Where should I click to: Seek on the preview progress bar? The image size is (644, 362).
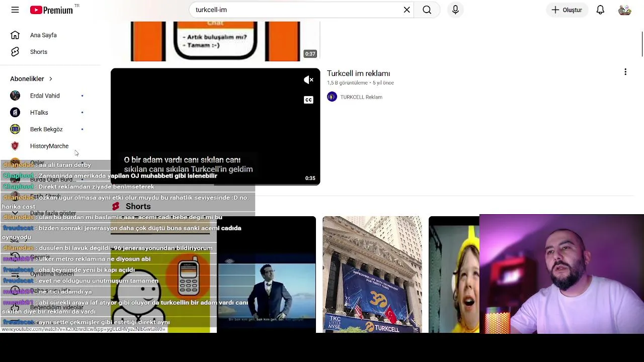point(215,185)
